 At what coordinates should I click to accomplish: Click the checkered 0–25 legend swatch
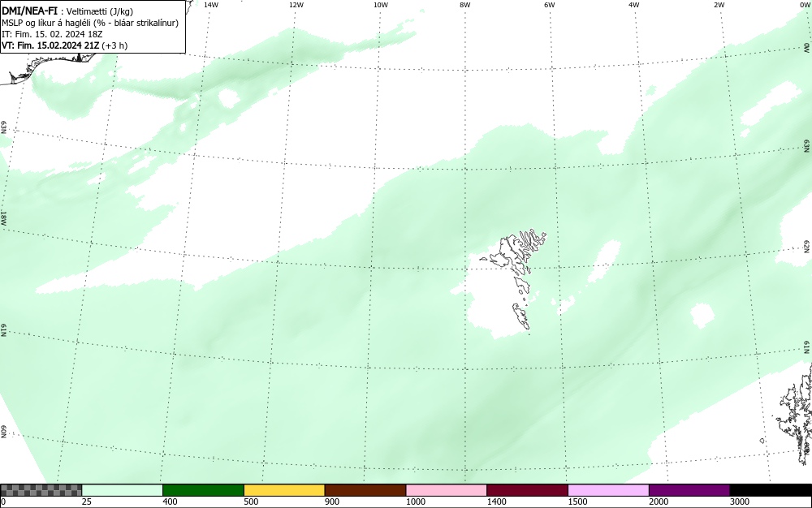point(41,490)
